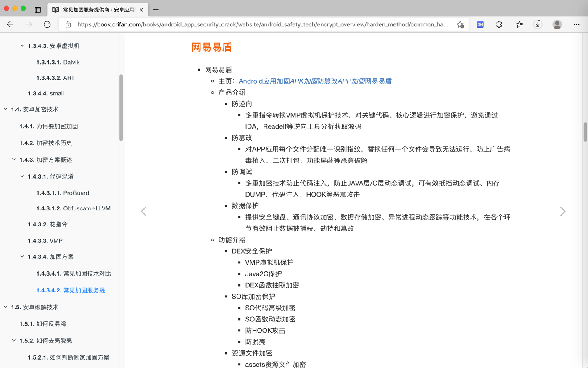Open the 1.4.3.1.2 Obfuscator-LLVM page
The image size is (588, 368).
tap(74, 208)
